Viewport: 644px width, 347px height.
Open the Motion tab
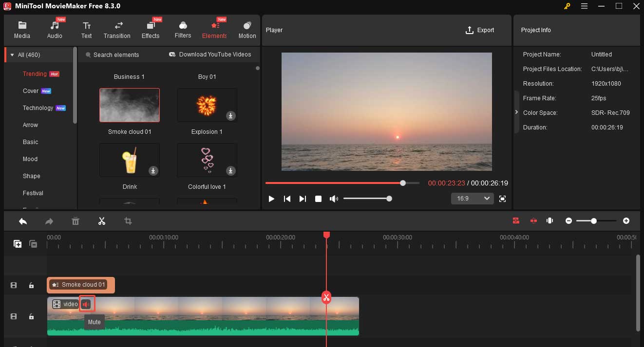(x=247, y=30)
